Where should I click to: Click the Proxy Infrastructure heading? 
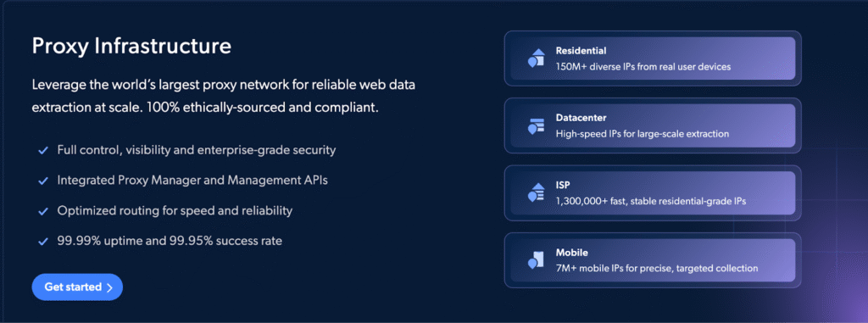[x=131, y=46]
